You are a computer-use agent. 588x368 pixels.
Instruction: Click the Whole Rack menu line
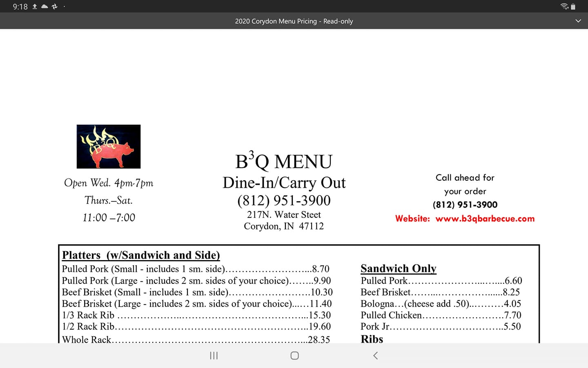click(196, 339)
